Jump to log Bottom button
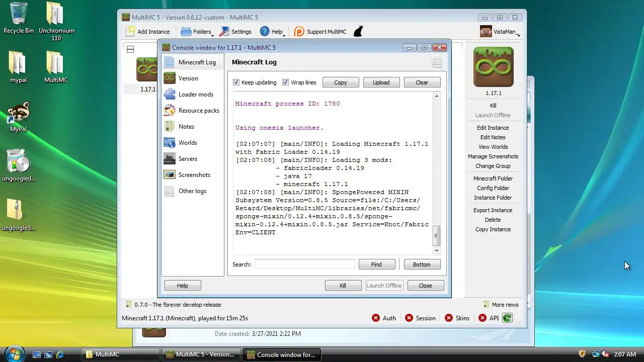This screenshot has height=362, width=644. coord(422,264)
